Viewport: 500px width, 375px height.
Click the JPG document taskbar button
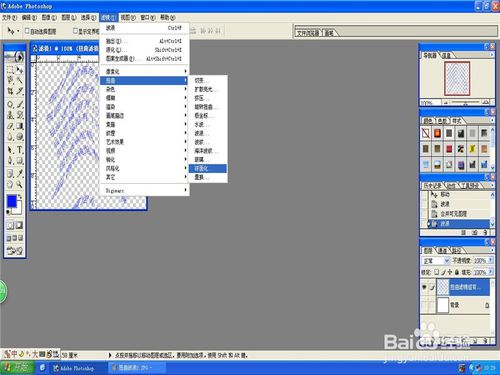137,368
